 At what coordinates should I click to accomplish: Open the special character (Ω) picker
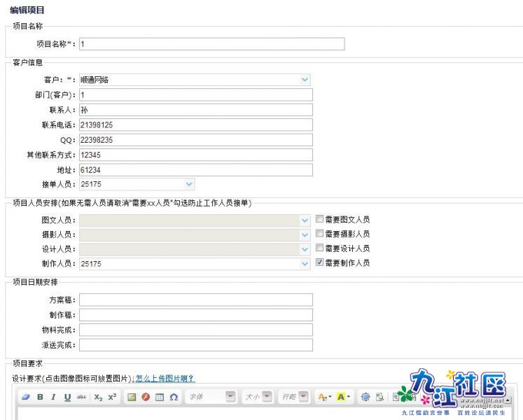pyautogui.click(x=173, y=397)
